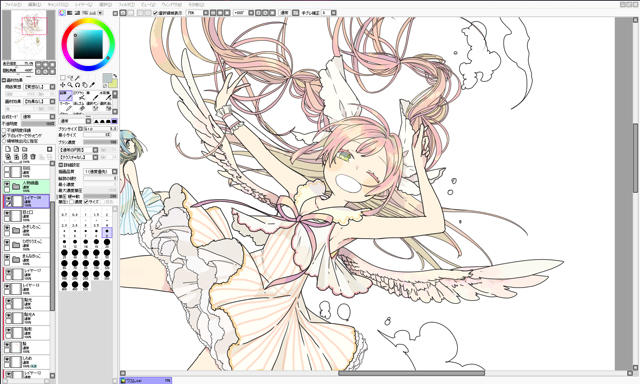Toggle selection edge display checkbox in toolbar
This screenshot has height=384, width=640.
(156, 13)
